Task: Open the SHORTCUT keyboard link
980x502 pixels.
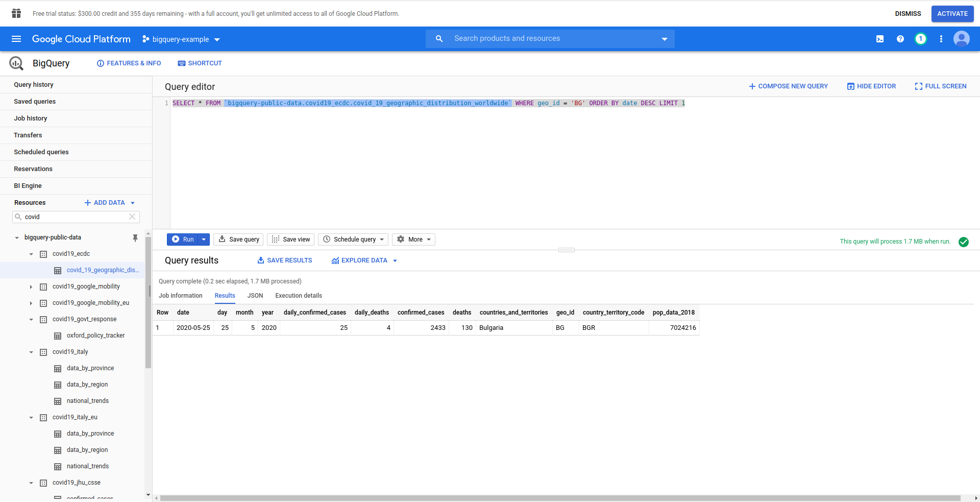Action: [x=200, y=63]
